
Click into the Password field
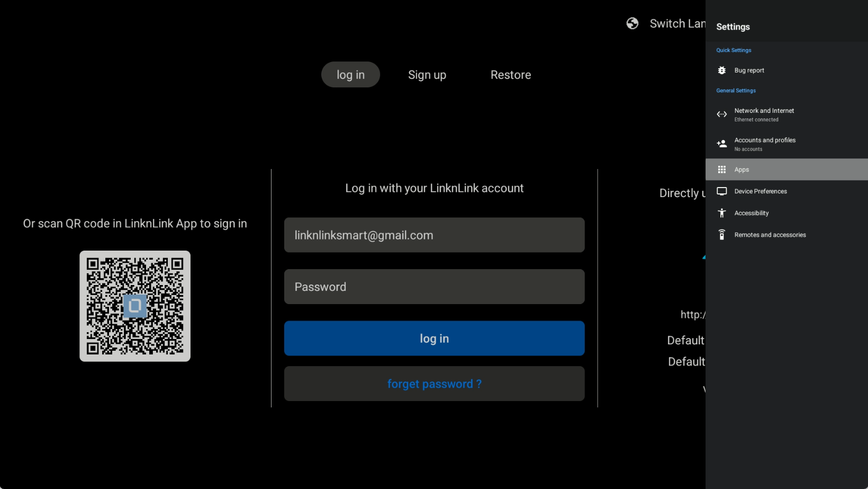point(434,287)
